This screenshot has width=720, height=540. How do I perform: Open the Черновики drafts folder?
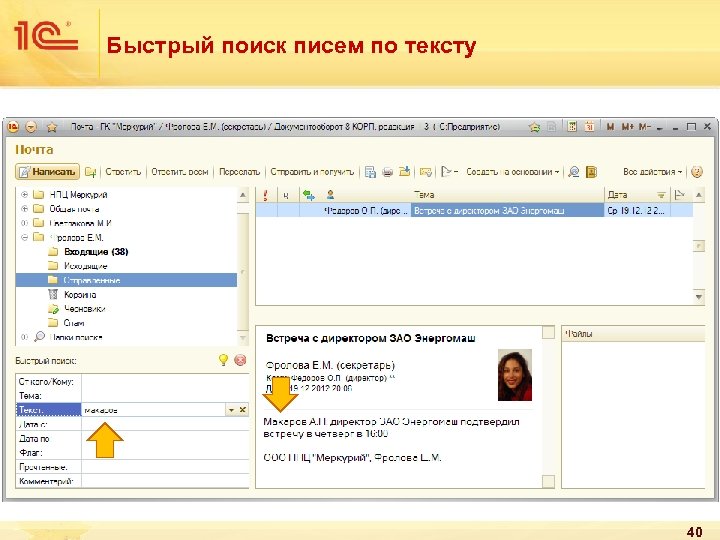[x=84, y=309]
